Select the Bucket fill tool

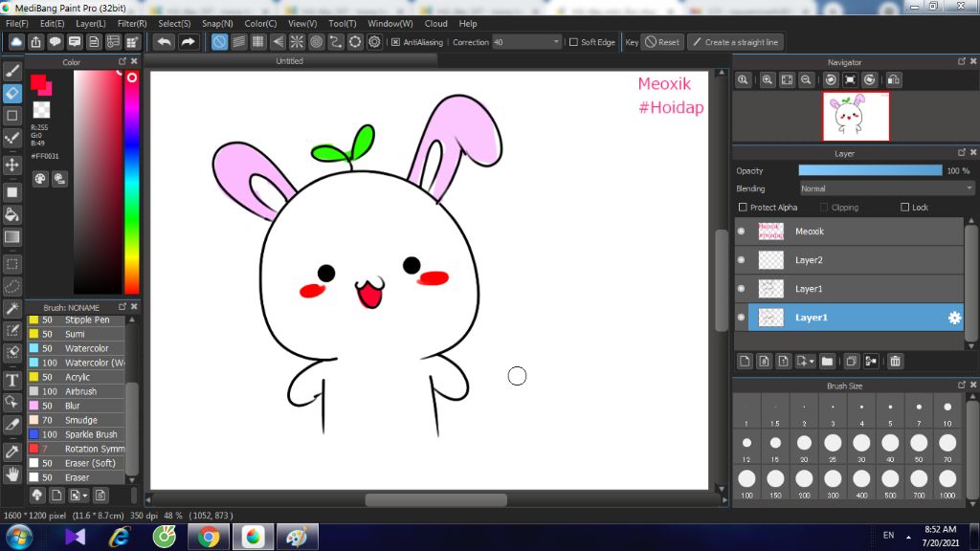point(12,214)
